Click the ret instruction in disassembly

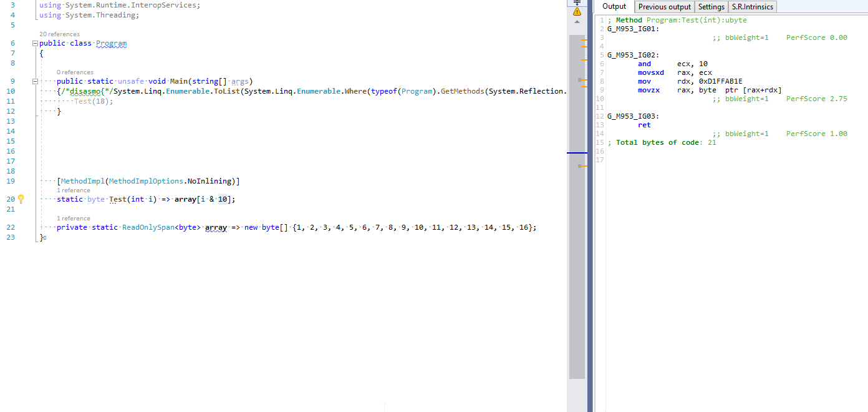click(644, 125)
